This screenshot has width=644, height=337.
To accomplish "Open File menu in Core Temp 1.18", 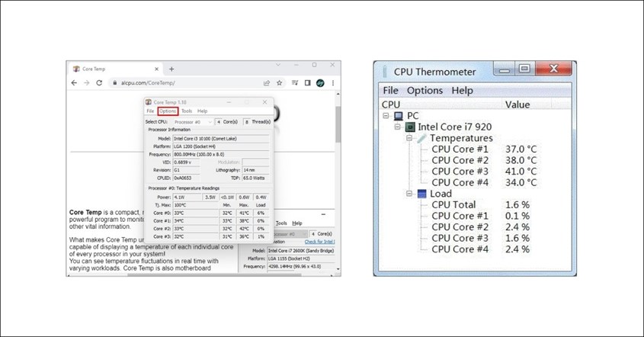I will click(x=150, y=111).
